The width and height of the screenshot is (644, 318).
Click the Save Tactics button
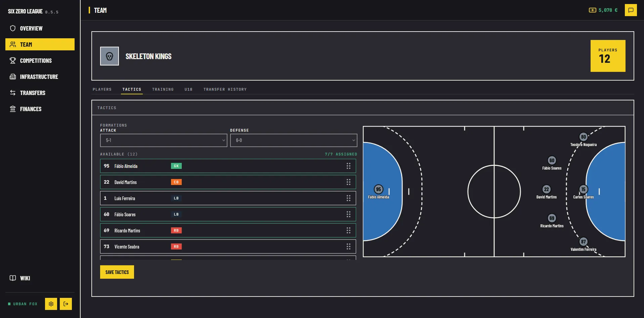pos(117,272)
